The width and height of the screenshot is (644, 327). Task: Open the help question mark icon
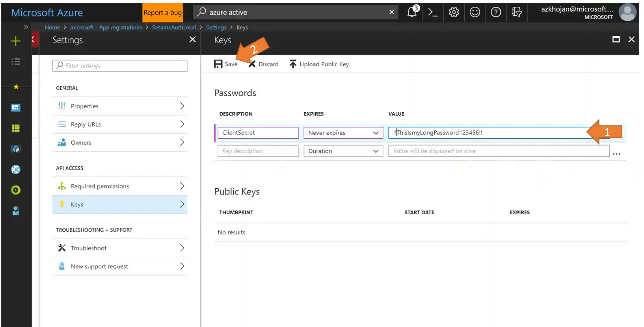[x=496, y=12]
